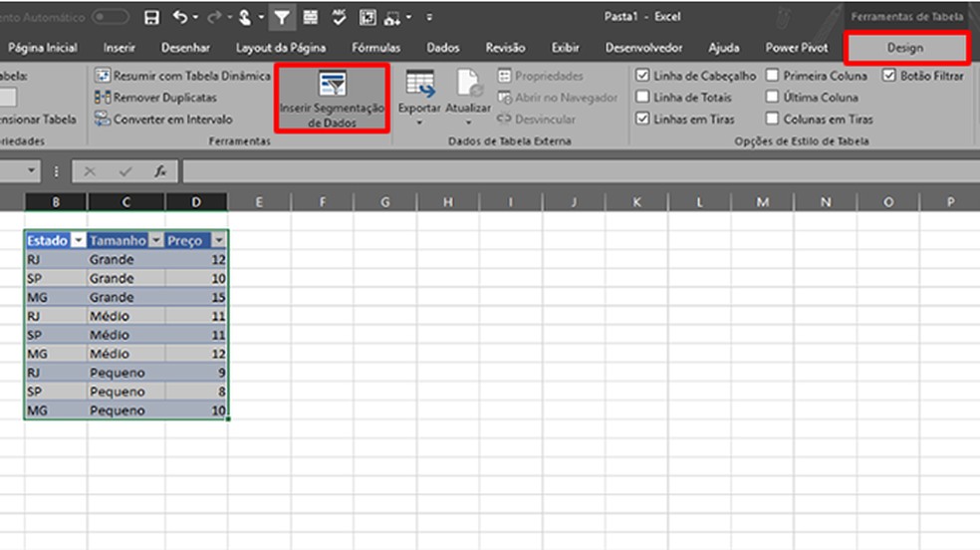This screenshot has width=980, height=550.
Task: Click the insert function fx icon
Action: point(160,171)
